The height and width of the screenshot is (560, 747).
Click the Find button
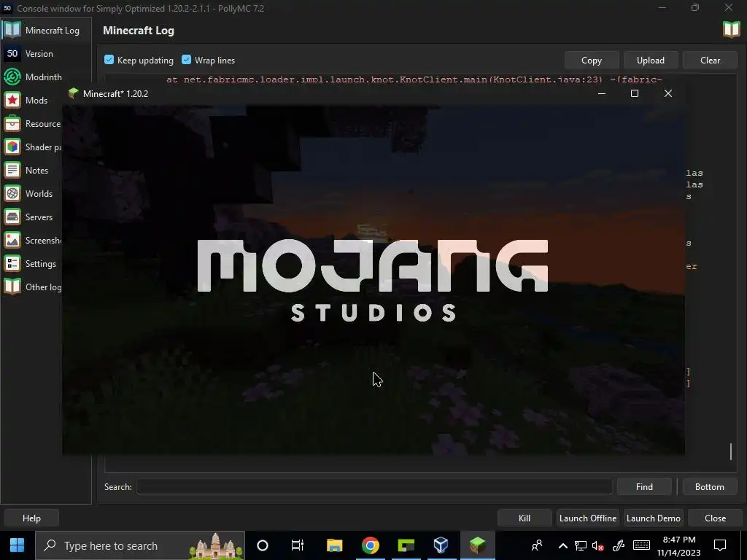tap(644, 486)
